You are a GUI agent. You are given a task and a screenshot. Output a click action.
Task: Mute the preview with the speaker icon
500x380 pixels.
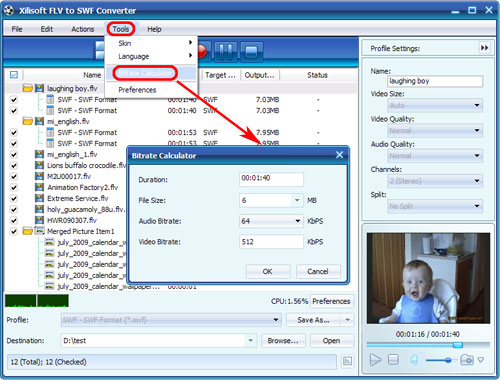click(x=414, y=360)
